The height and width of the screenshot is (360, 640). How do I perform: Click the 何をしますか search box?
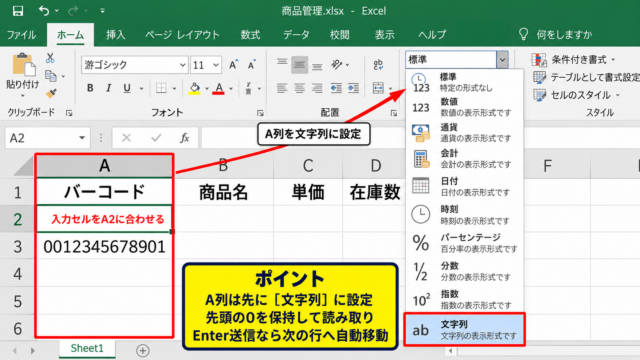[x=556, y=35]
